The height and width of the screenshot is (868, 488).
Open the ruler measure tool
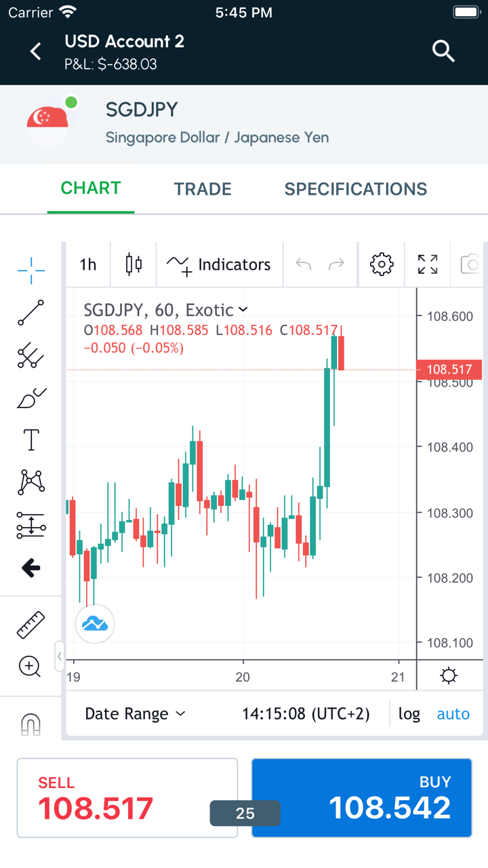pyautogui.click(x=31, y=625)
